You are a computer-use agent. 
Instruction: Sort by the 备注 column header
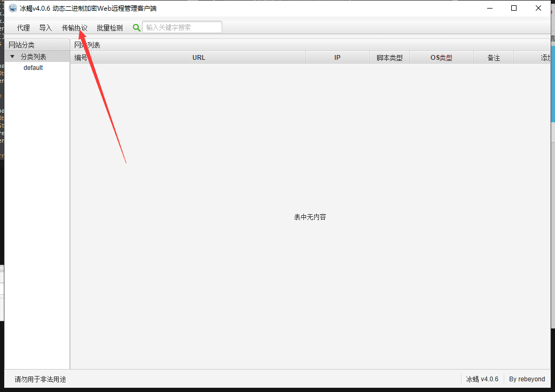(x=493, y=58)
